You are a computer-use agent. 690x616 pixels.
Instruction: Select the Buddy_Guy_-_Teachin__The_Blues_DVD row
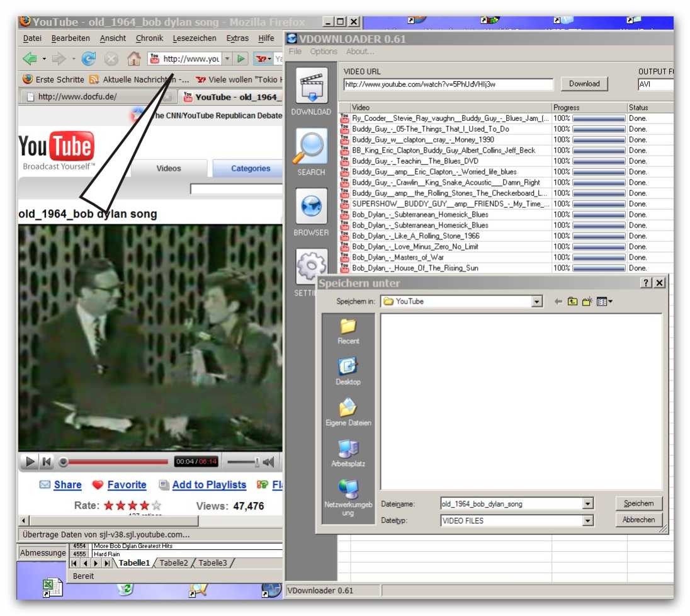coord(506,161)
